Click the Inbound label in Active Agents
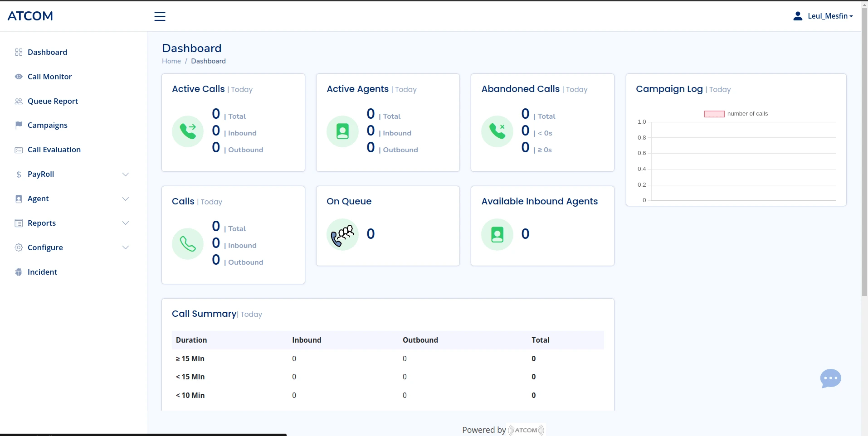Screen dimensions: 868x436 pos(397,133)
